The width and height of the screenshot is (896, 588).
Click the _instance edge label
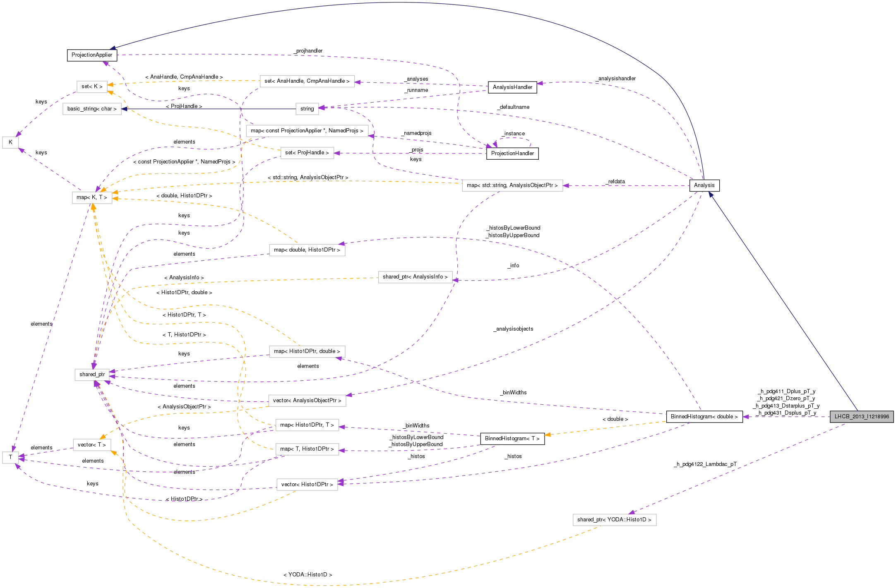(513, 134)
